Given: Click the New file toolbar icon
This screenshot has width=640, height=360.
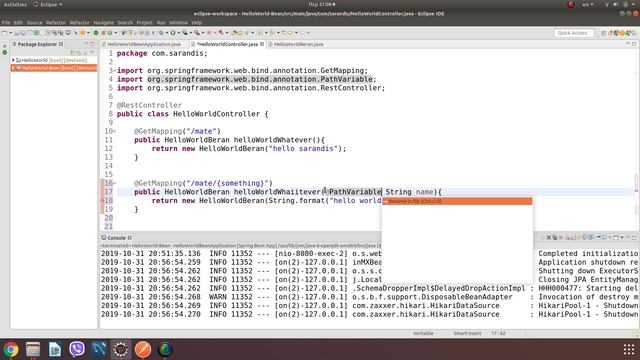Looking at the screenshot, I should click(x=4, y=33).
